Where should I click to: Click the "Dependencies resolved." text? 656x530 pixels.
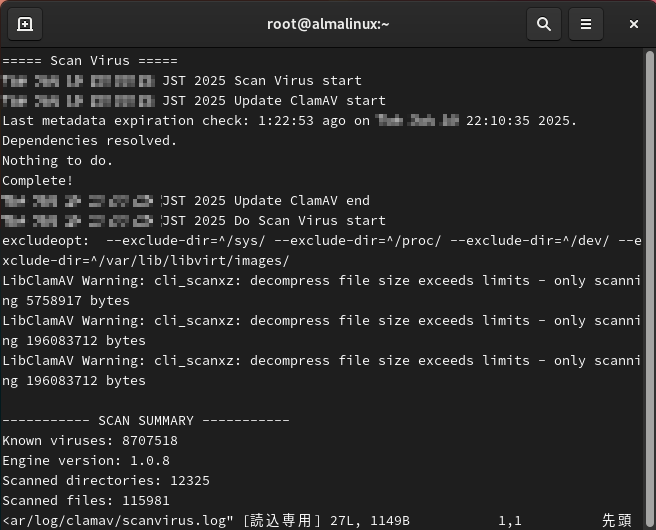tap(90, 141)
